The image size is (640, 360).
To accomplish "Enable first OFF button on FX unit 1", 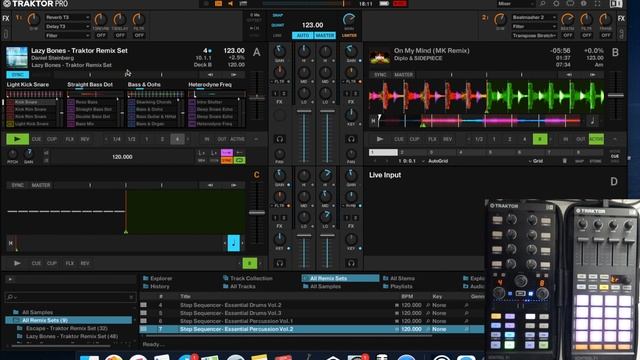I will pyautogui.click(x=101, y=36).
